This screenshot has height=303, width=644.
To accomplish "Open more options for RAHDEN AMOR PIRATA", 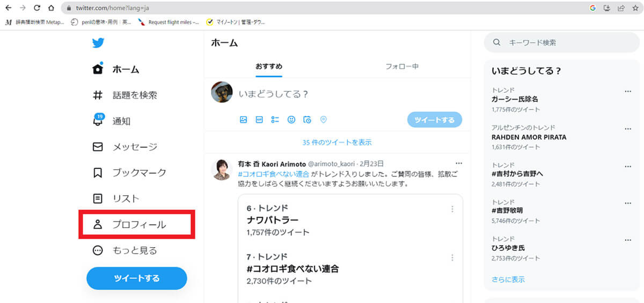I will pyautogui.click(x=628, y=129).
